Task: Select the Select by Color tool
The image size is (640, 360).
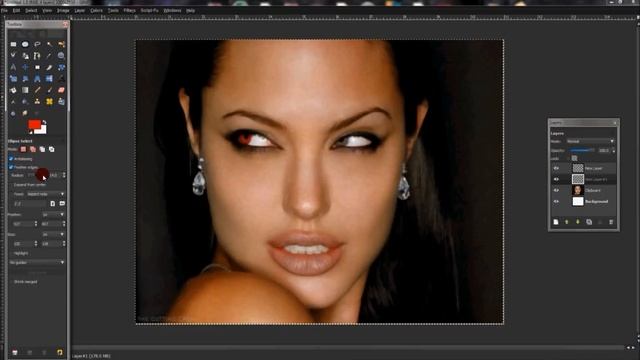Action: point(61,44)
